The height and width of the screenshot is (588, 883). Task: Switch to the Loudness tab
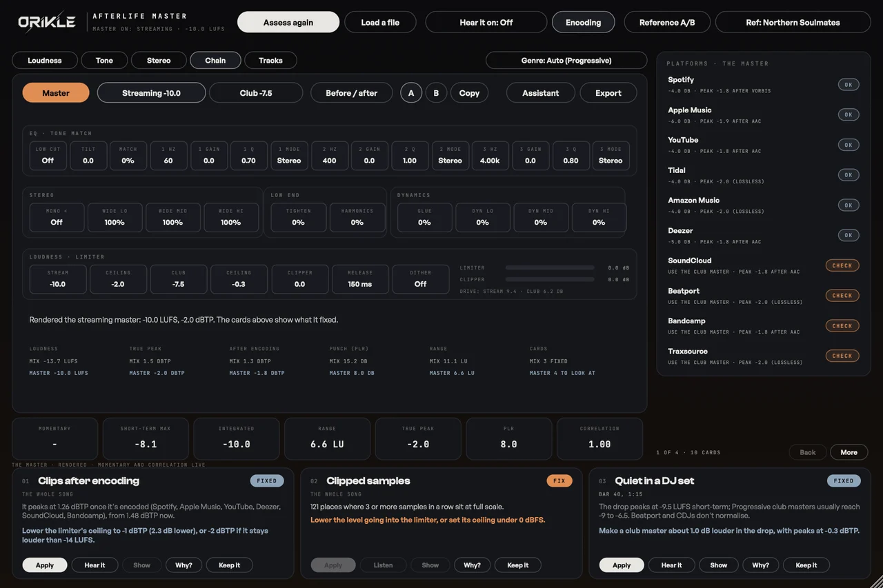click(x=45, y=61)
